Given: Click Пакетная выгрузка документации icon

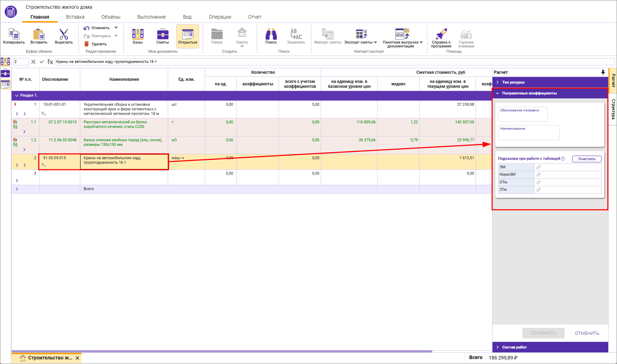Looking at the screenshot, I should 402,34.
